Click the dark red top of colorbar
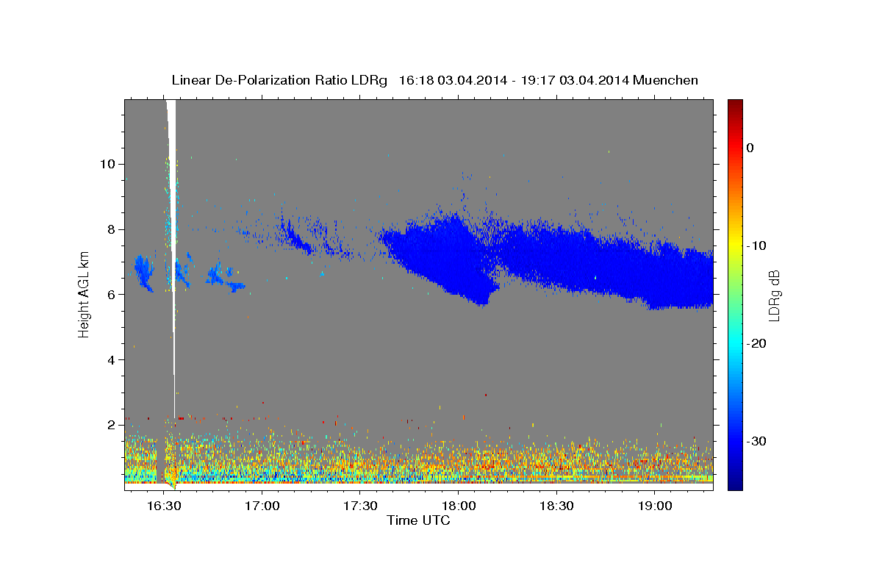This screenshot has height=588, width=882. point(734,107)
